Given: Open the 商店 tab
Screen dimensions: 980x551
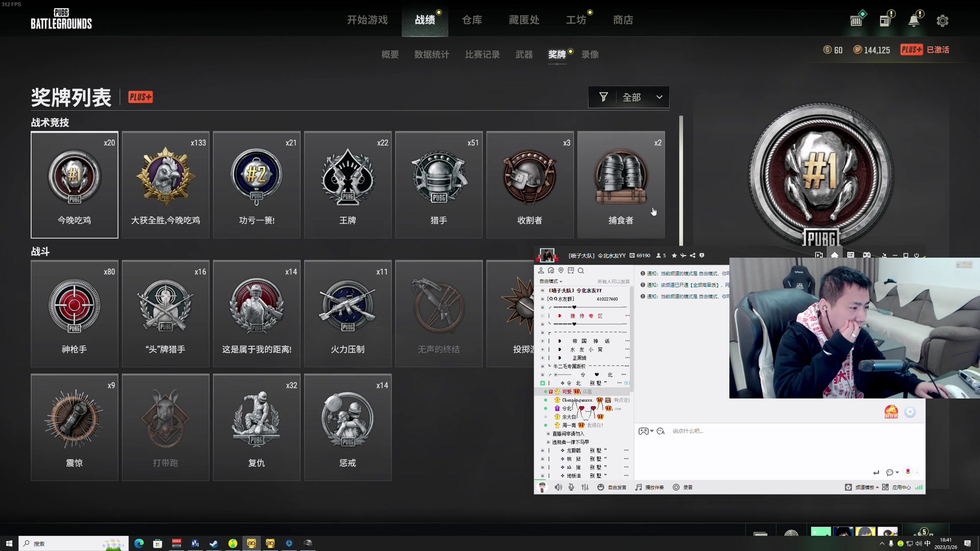Looking at the screenshot, I should coord(623,20).
